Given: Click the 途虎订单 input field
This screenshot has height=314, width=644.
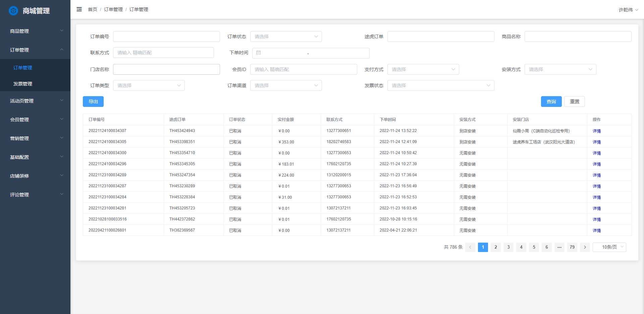Looking at the screenshot, I should [441, 37].
